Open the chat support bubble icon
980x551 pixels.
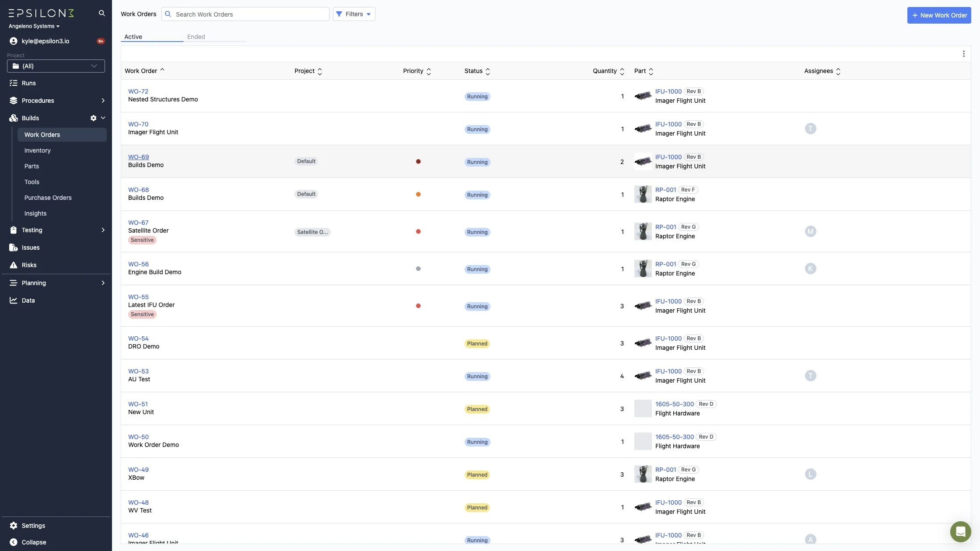tap(960, 531)
